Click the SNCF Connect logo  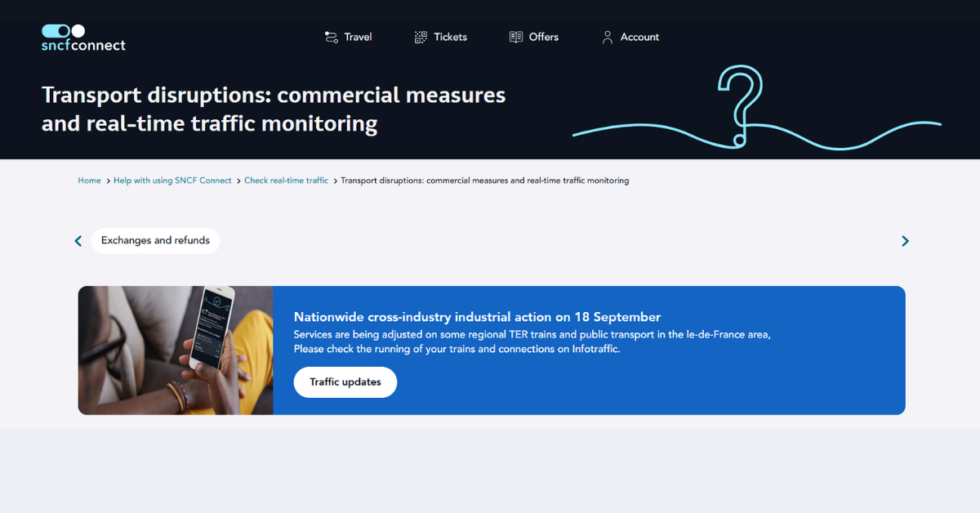pos(83,38)
